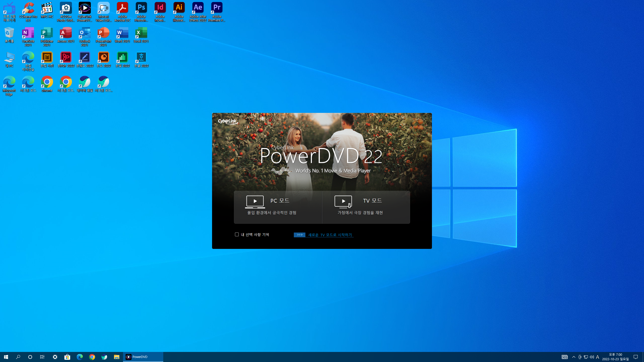
Task: Check the 내 선택 사항 기억 checkbox
Action: 237,235
